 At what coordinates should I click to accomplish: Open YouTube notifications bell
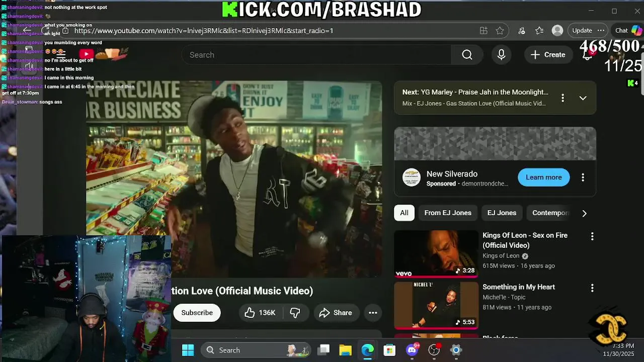click(587, 55)
